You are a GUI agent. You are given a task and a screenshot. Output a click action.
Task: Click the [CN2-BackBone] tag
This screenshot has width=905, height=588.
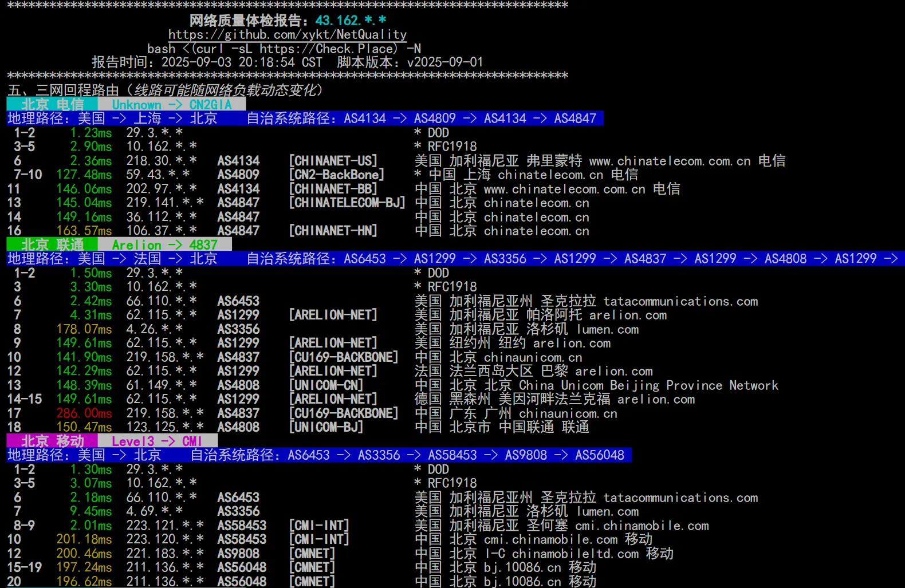pos(337,175)
